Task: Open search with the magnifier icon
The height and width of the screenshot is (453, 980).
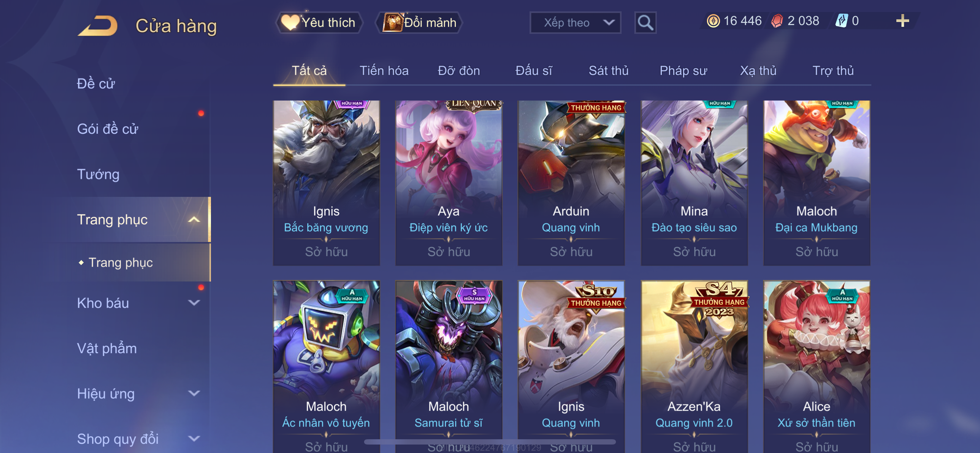Action: 645,23
